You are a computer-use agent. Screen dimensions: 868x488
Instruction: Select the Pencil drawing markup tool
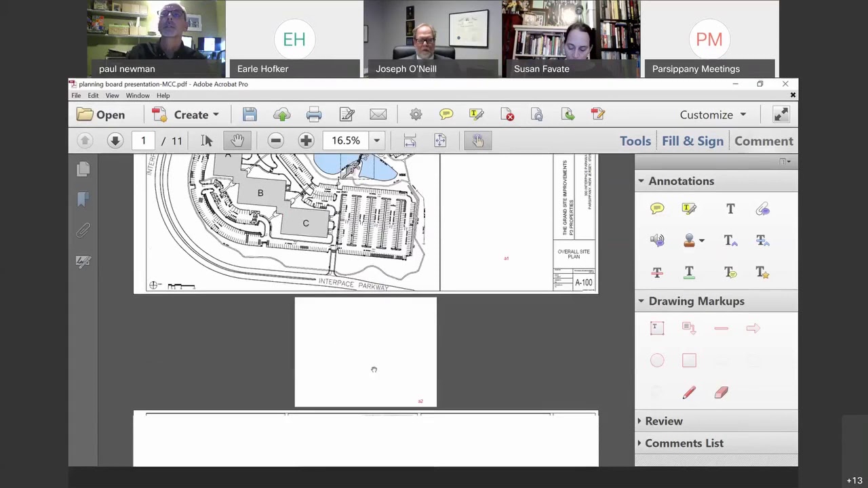click(689, 392)
